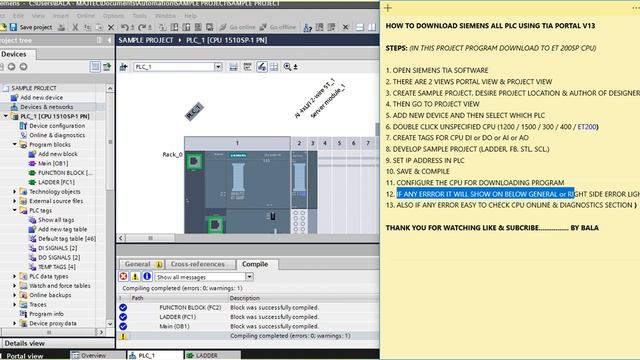The image size is (640, 360).
Task: Collapse the Project tree panel arrow
Action: [x=109, y=40]
